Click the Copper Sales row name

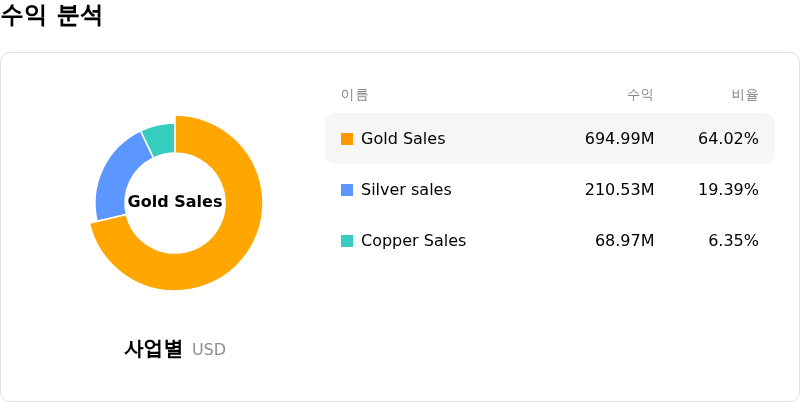(413, 241)
